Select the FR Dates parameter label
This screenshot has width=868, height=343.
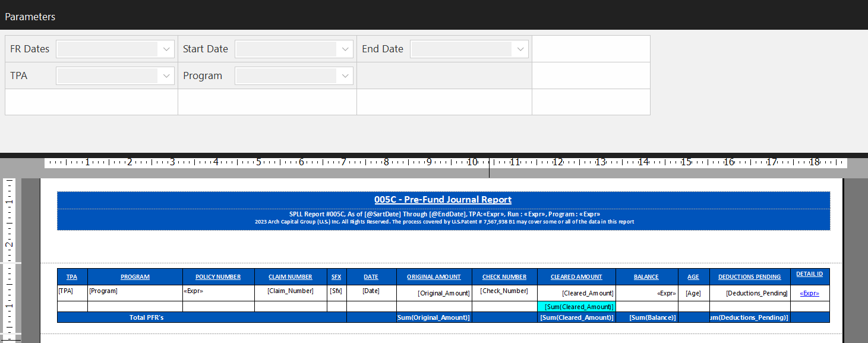(x=30, y=49)
